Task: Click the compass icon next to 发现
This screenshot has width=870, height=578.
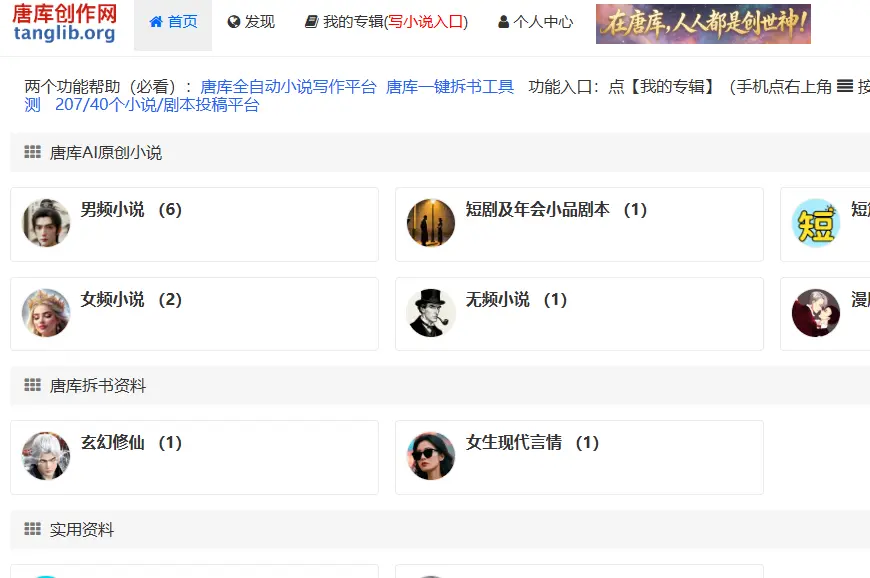Action: (x=232, y=21)
